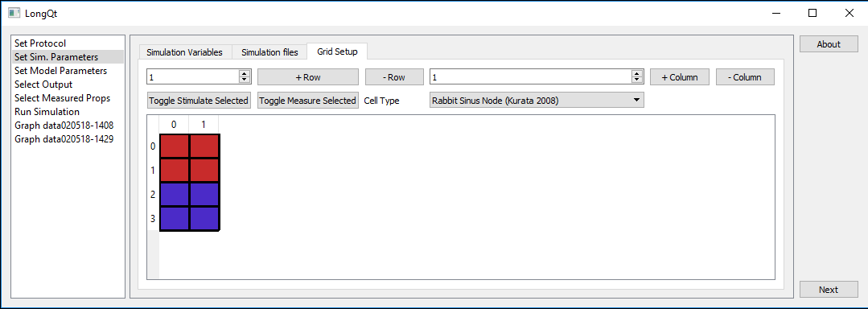Open Graph data020518-1429 entry
Screen dimensions: 868x309
(x=68, y=139)
